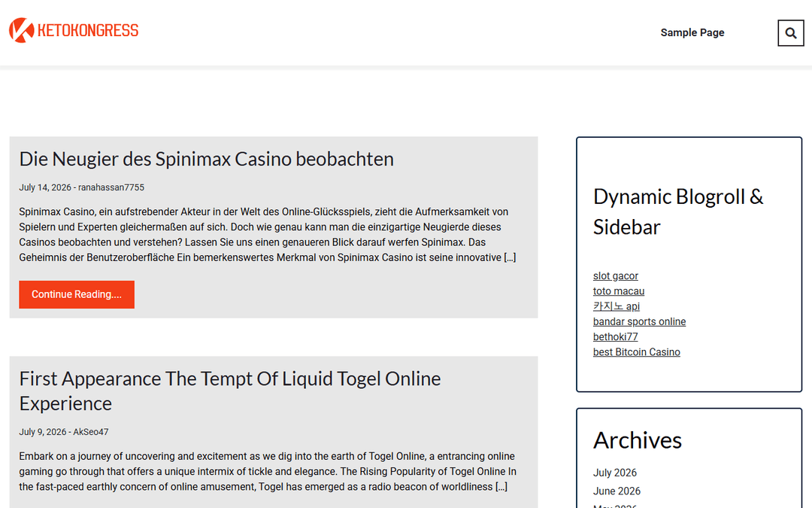Screen dimensions: 812x508
Task: Open the post titled Die Neugier des Spinimax Casino beobachten
Action: point(206,159)
